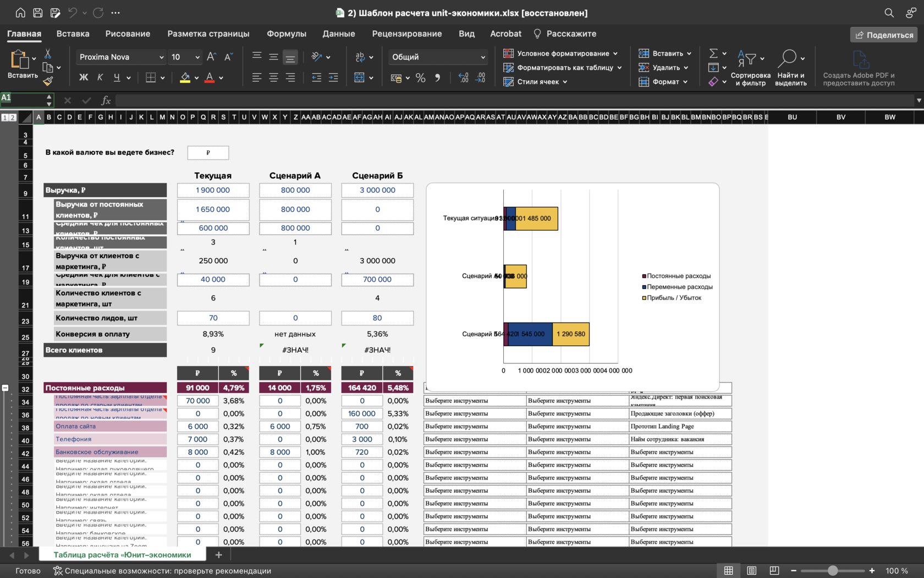Click the center text alignment icon
924x578 pixels.
[273, 78]
